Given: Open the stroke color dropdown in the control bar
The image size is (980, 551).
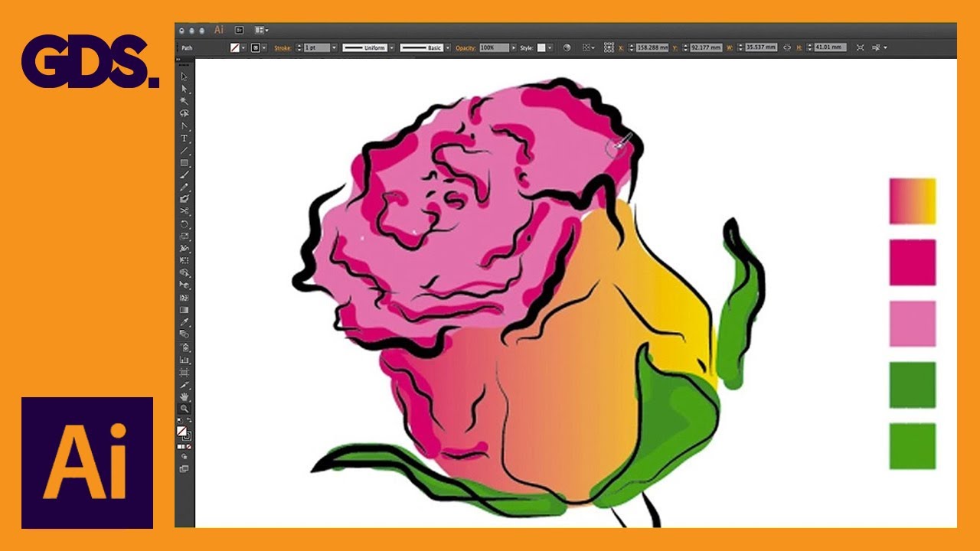Looking at the screenshot, I should (263, 47).
